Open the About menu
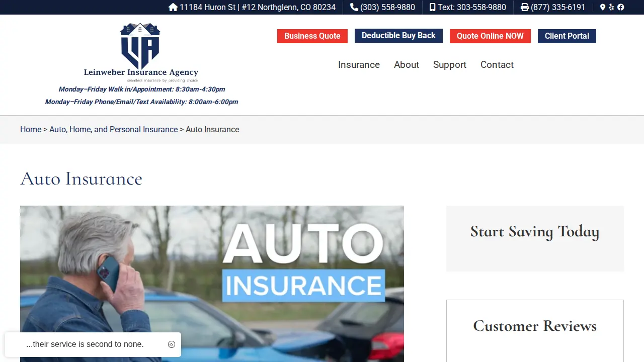This screenshot has width=644, height=362. (407, 65)
